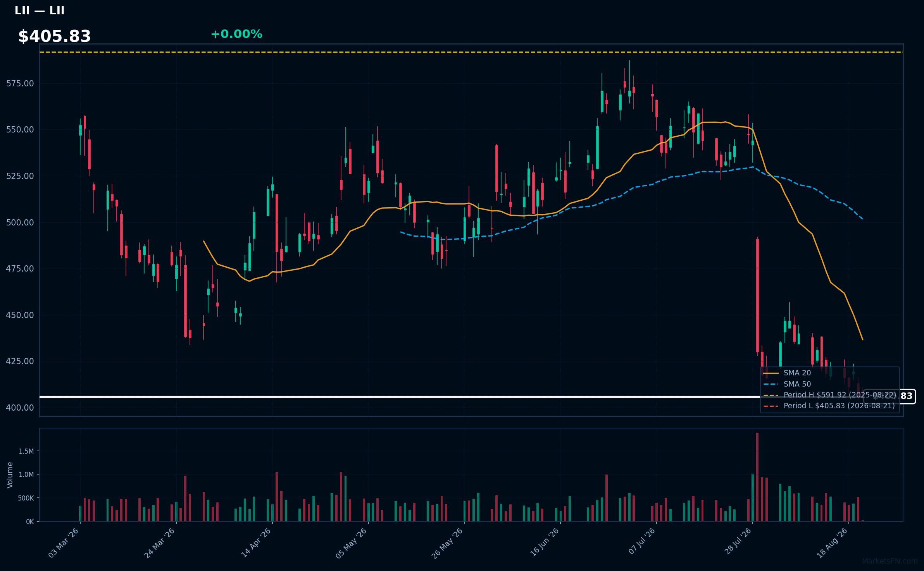This screenshot has height=571, width=924.
Task: Click the 525.00 price axis label
Action: click(20, 176)
